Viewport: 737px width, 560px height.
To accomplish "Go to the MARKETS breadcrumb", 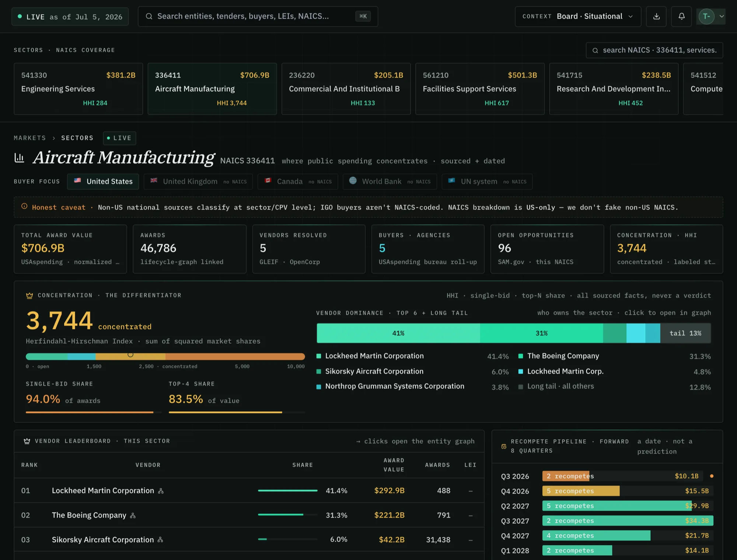I will coord(30,138).
